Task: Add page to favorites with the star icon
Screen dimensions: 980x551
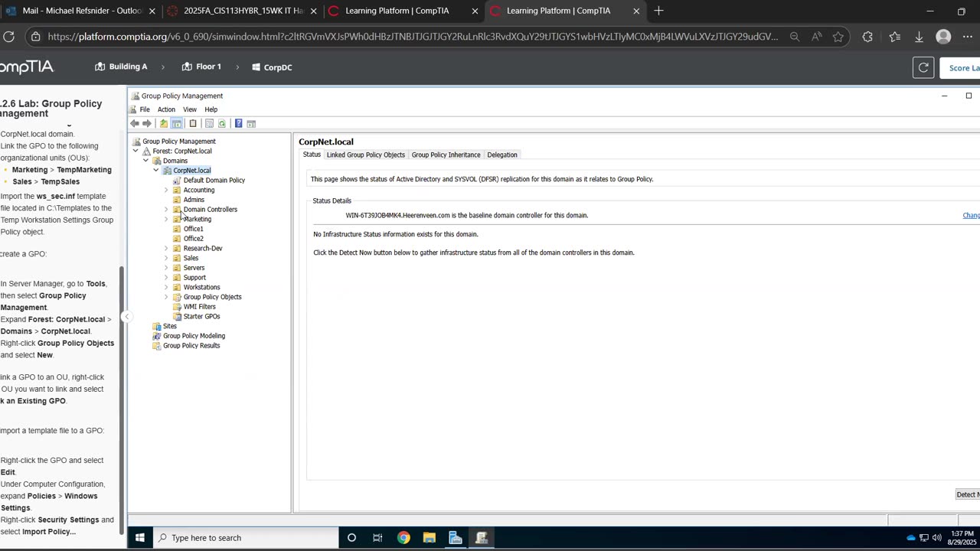Action: 838,36
